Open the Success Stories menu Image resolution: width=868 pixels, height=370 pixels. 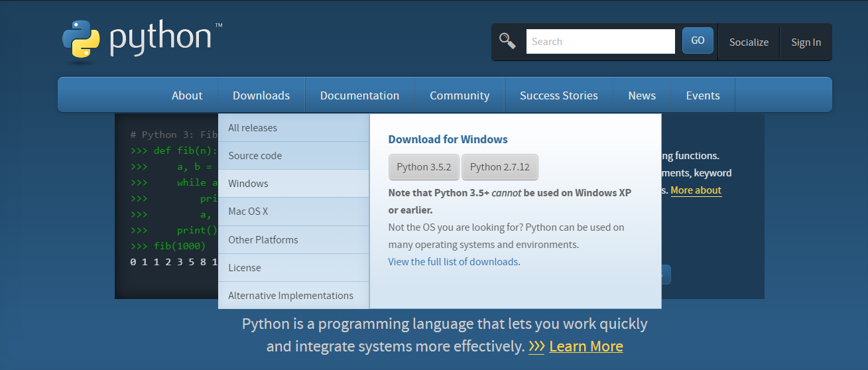(559, 95)
